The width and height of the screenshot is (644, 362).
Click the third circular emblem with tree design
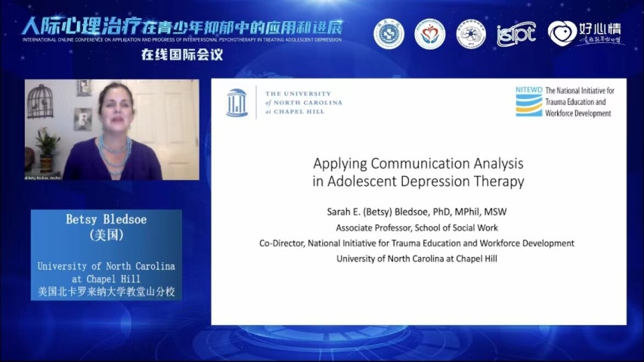(x=470, y=33)
